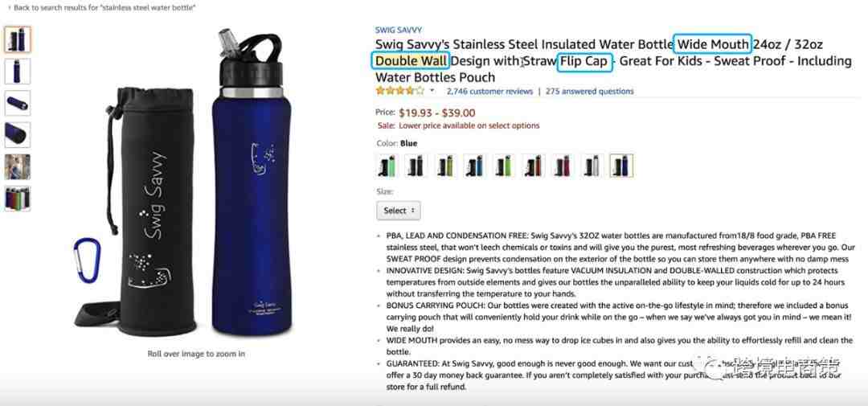The height and width of the screenshot is (406, 868).
Task: View the multi-color bottles thumbnail
Action: point(18,199)
